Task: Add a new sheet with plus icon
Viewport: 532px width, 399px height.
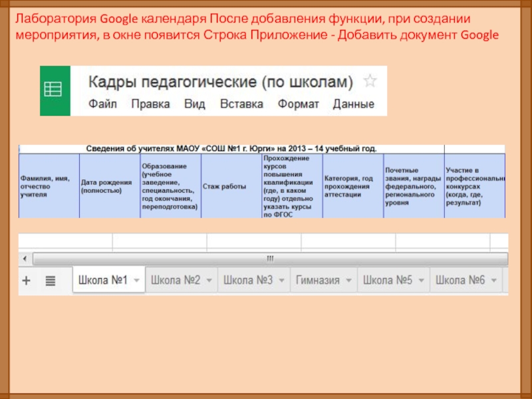Action: [27, 281]
